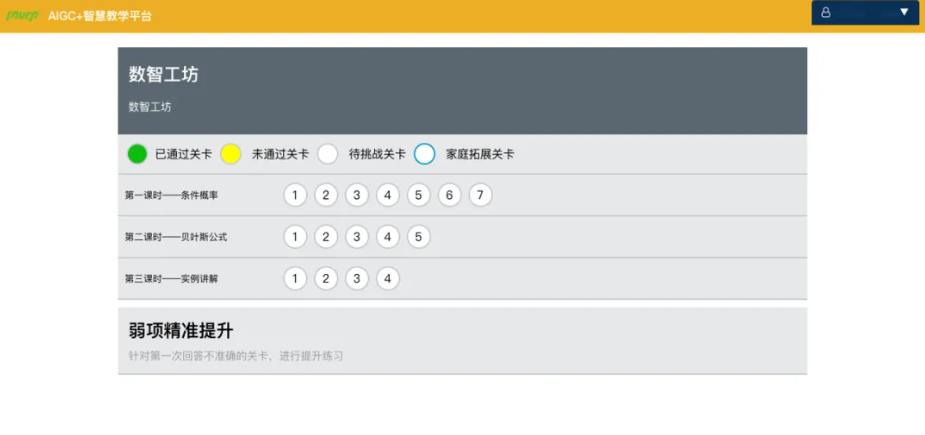Start level 4 of 第三课时 实例讲解
Image resolution: width=925 pixels, height=435 pixels.
[388, 279]
